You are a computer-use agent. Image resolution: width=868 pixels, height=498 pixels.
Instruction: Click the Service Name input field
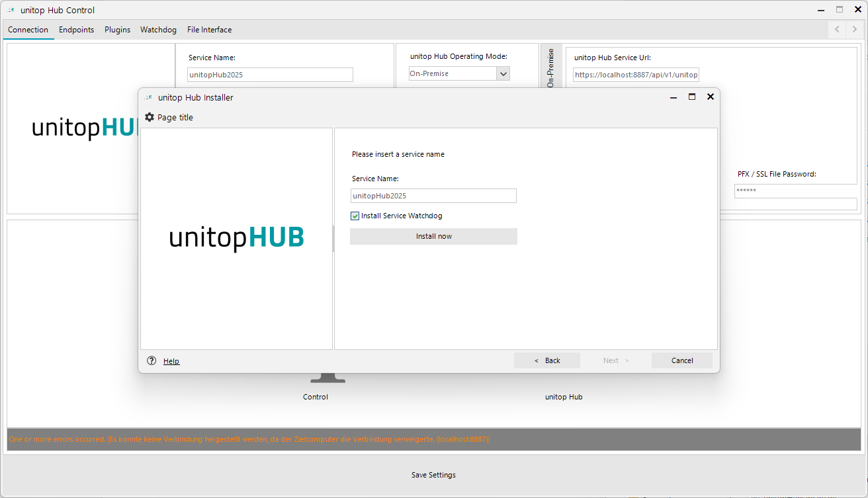coord(433,196)
